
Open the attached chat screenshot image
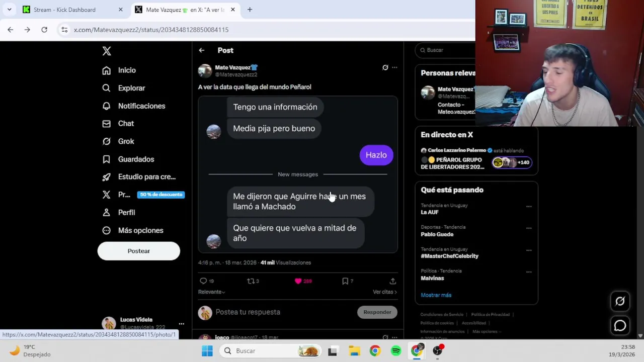tap(298, 174)
